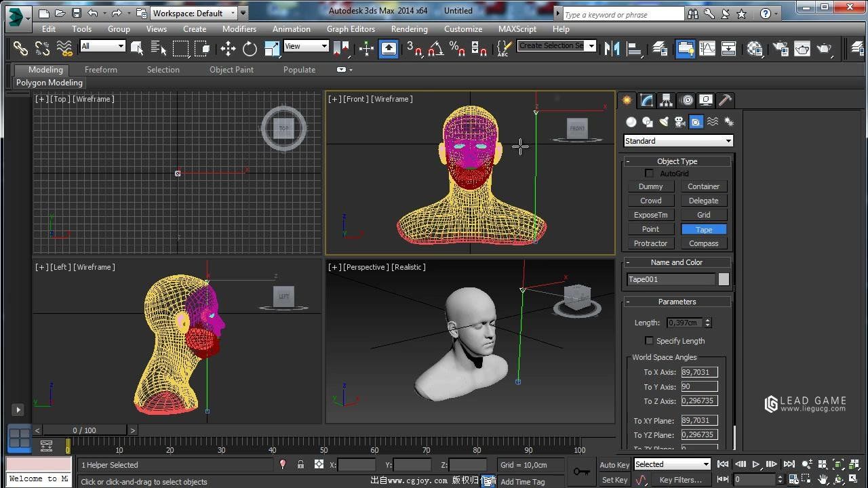Click the 0 / 100 time slider

point(85,430)
